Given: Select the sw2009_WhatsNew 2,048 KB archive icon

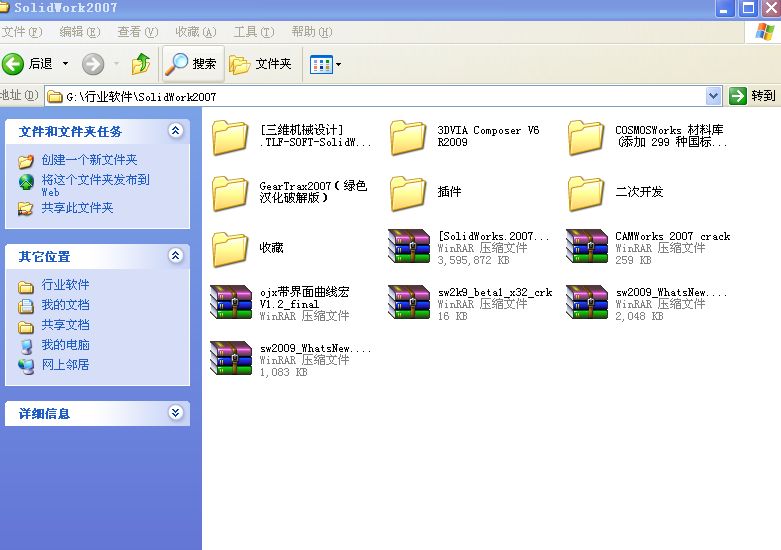Looking at the screenshot, I should click(x=587, y=302).
